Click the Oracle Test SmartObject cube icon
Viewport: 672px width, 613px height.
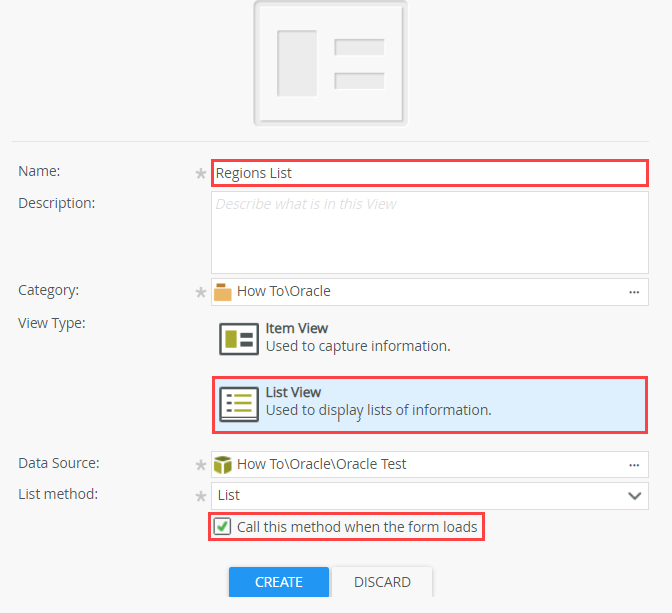pos(223,465)
